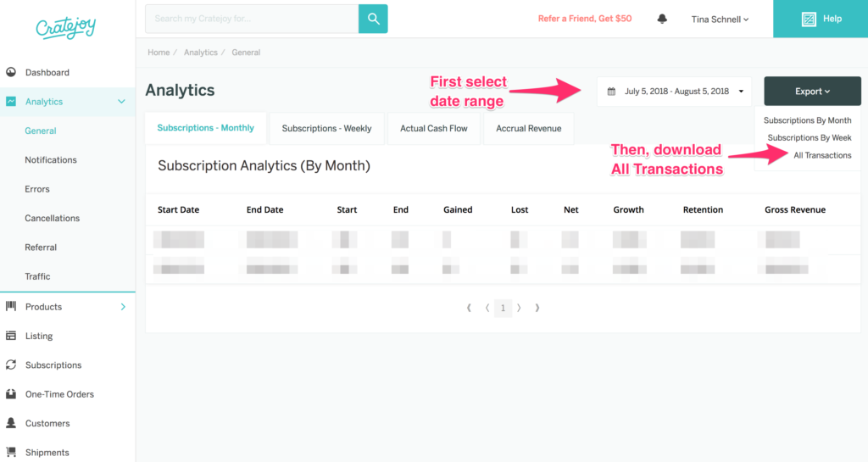Expand the Products sidebar section
868x462 pixels.
[x=123, y=307]
